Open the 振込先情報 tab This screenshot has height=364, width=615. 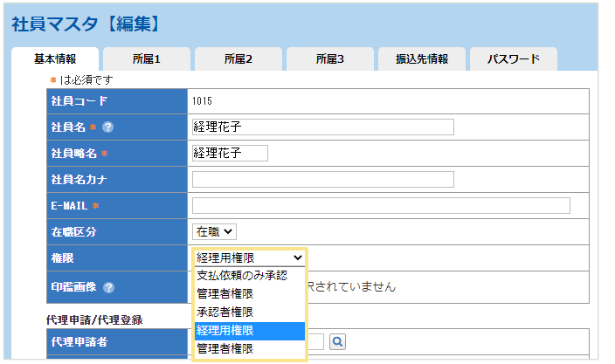coord(422,59)
